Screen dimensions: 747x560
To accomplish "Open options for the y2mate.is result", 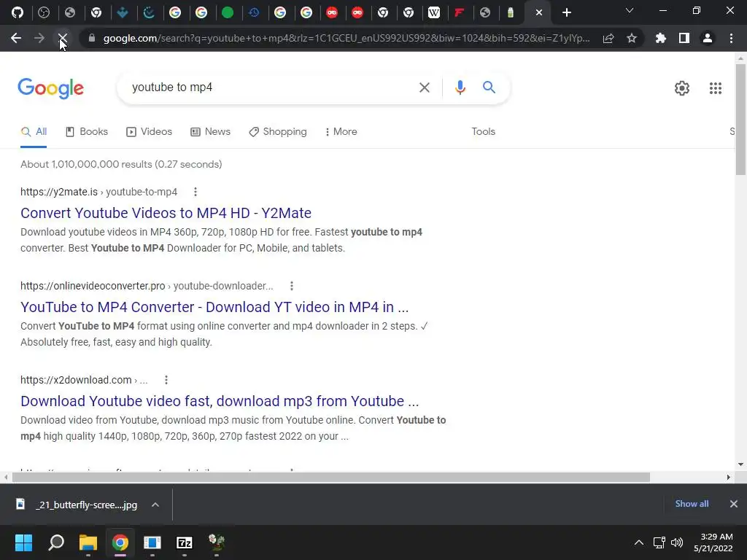I will coord(196,192).
